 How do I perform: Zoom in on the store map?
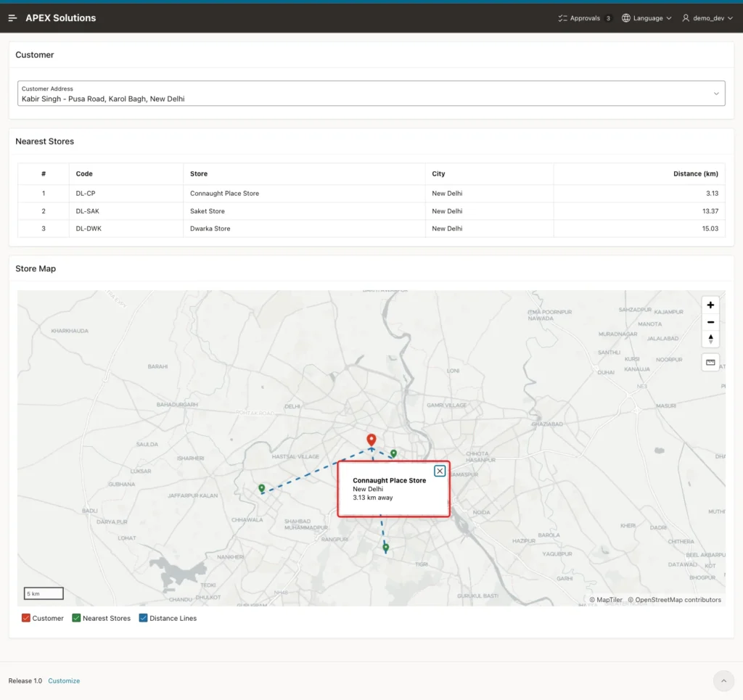710,305
